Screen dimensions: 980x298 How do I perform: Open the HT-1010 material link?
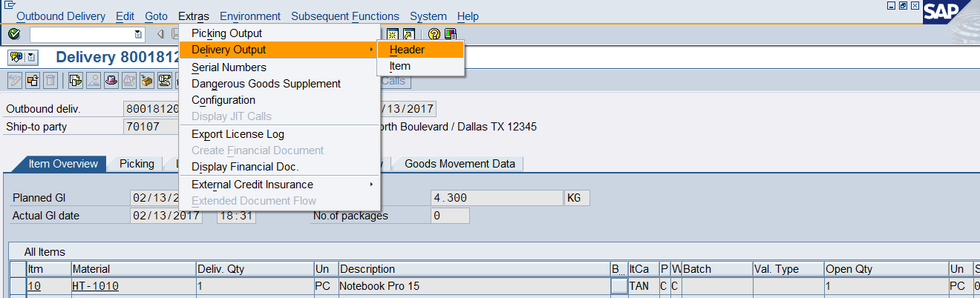[x=95, y=286]
